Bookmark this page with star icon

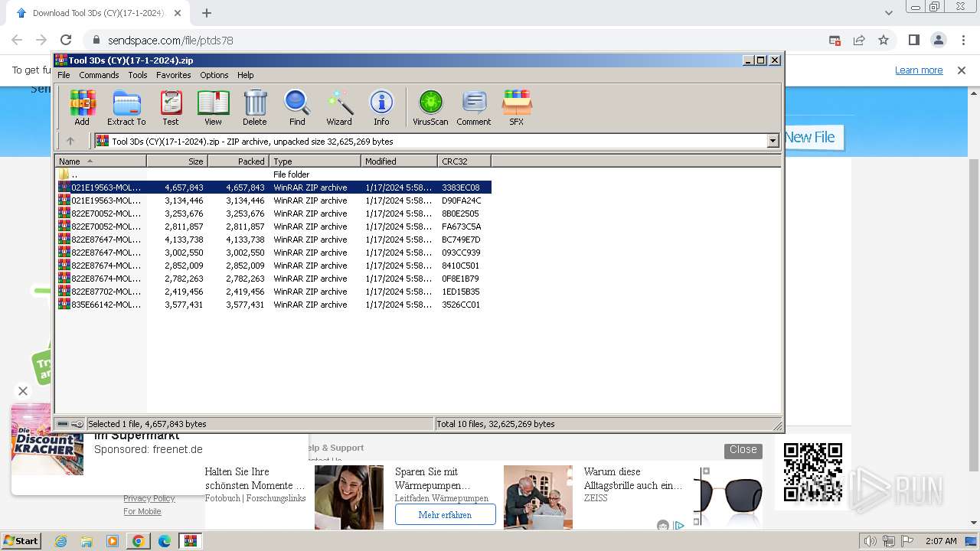pyautogui.click(x=884, y=40)
